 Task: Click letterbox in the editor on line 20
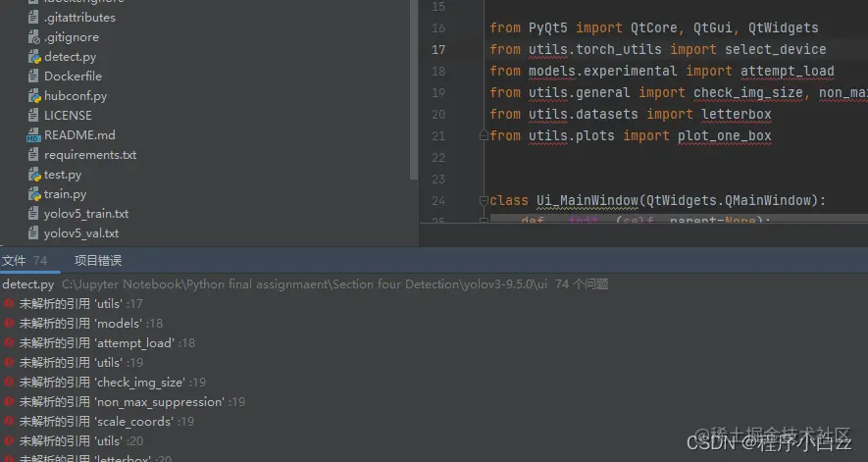point(737,114)
